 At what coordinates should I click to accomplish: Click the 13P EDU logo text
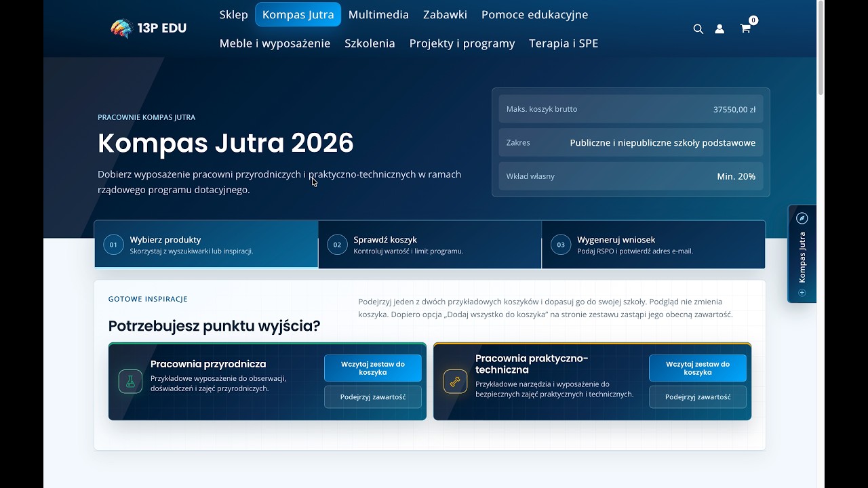[x=161, y=28]
